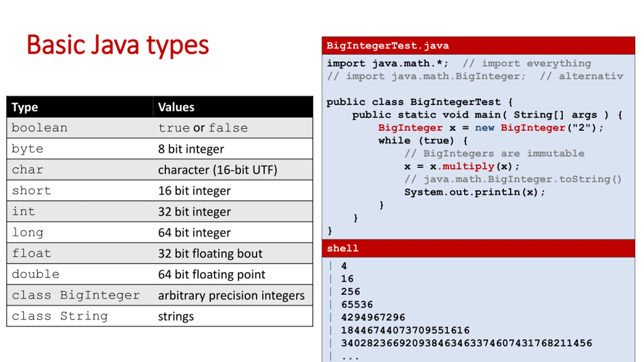Click the '64 bit integer' cell
This screenshot has width=644, height=362.
194,233
